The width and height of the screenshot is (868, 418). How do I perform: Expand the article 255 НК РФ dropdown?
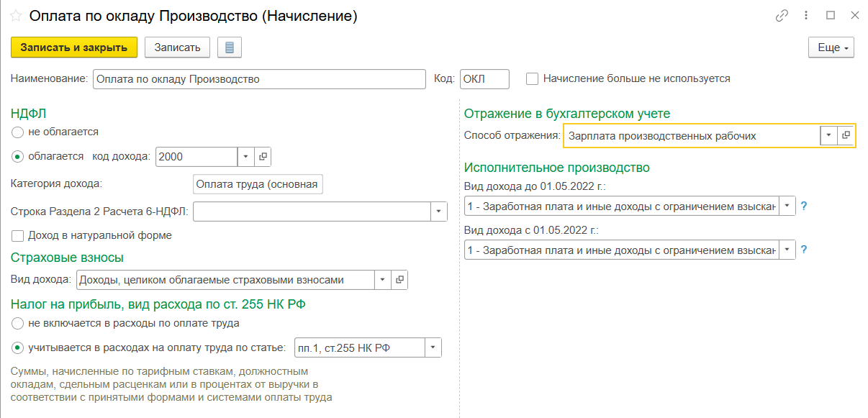[x=433, y=348]
